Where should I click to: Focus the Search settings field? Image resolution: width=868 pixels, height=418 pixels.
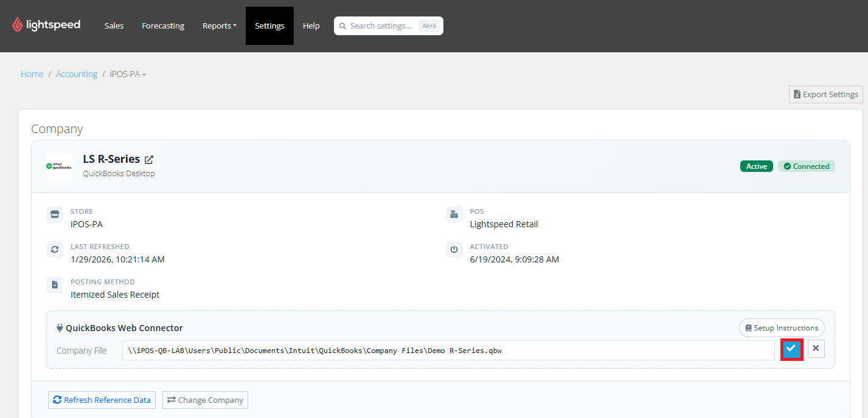(x=388, y=26)
